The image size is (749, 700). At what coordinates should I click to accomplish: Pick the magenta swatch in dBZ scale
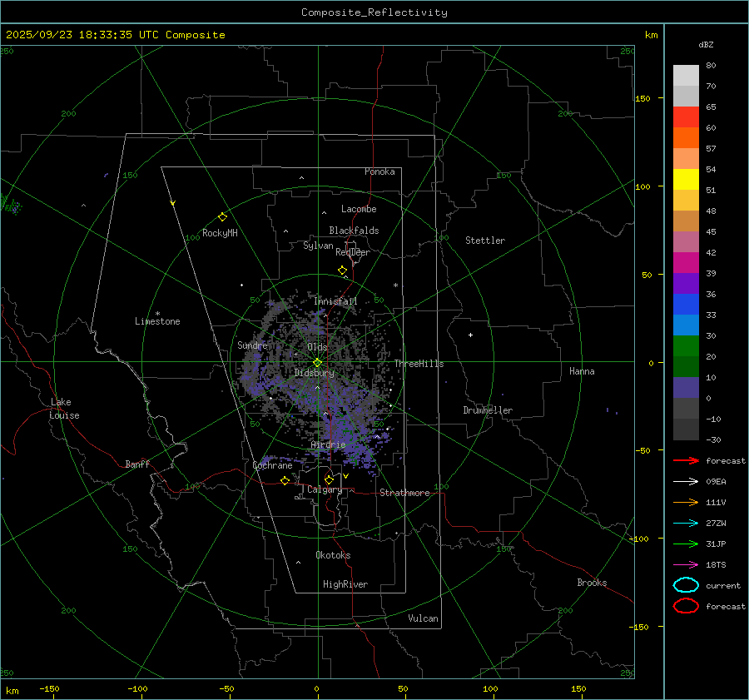point(686,262)
